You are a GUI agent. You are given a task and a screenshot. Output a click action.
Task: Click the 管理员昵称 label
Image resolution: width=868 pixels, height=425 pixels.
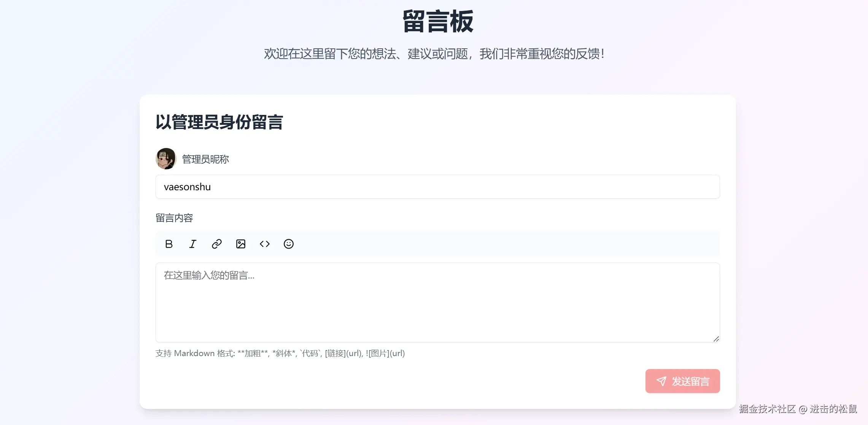[x=205, y=159]
